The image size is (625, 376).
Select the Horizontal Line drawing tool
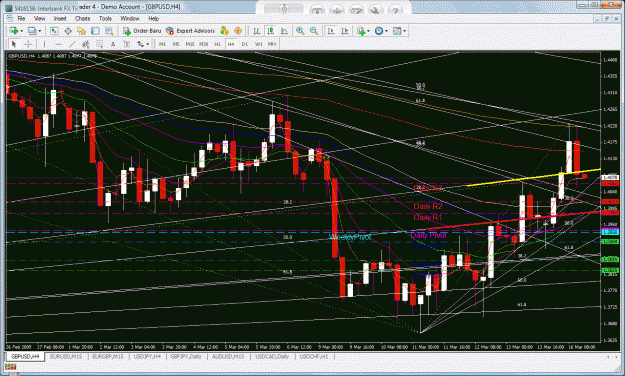[x=59, y=44]
